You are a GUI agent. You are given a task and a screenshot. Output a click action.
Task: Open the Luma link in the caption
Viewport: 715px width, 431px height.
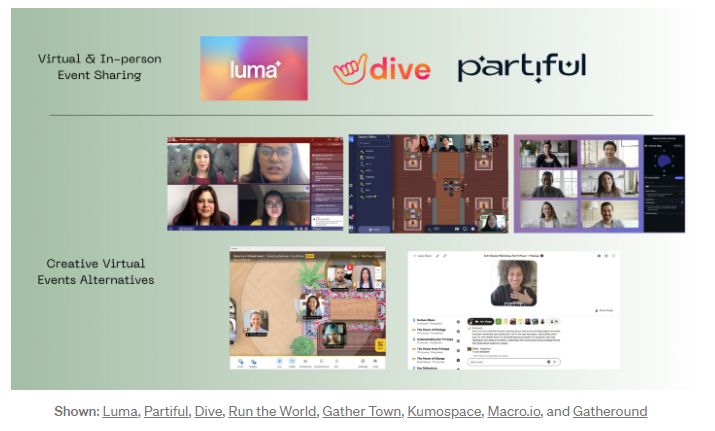click(x=119, y=411)
